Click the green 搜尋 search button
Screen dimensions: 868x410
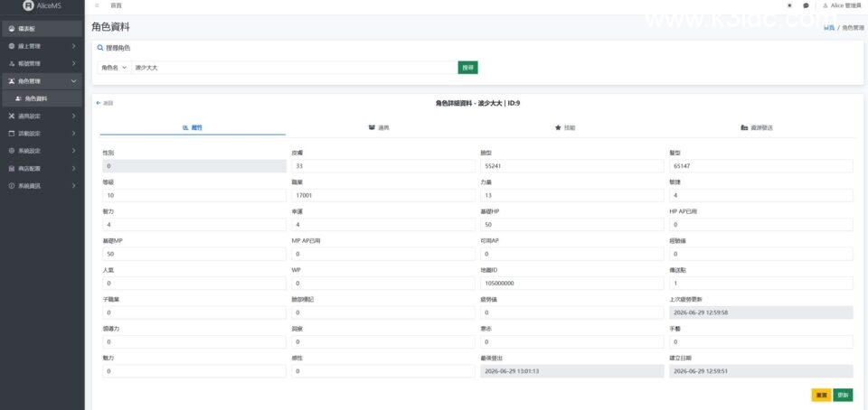point(467,68)
